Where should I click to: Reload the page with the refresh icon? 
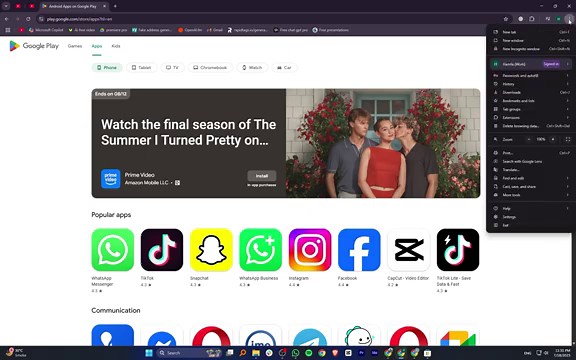(x=28, y=19)
